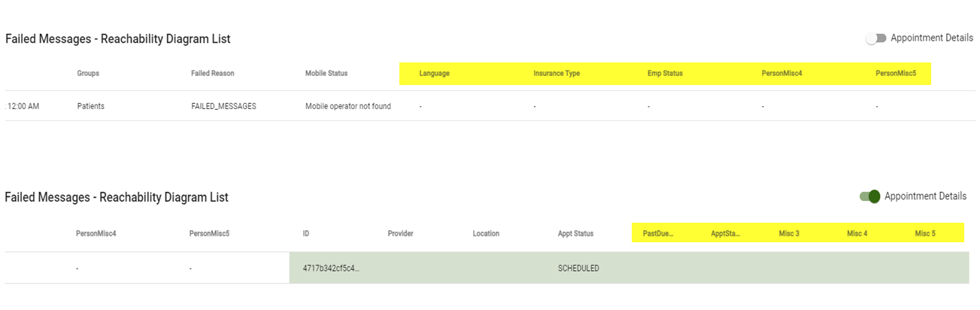Click the Appt Status column header
The height and width of the screenshot is (310, 980).
pos(575,233)
